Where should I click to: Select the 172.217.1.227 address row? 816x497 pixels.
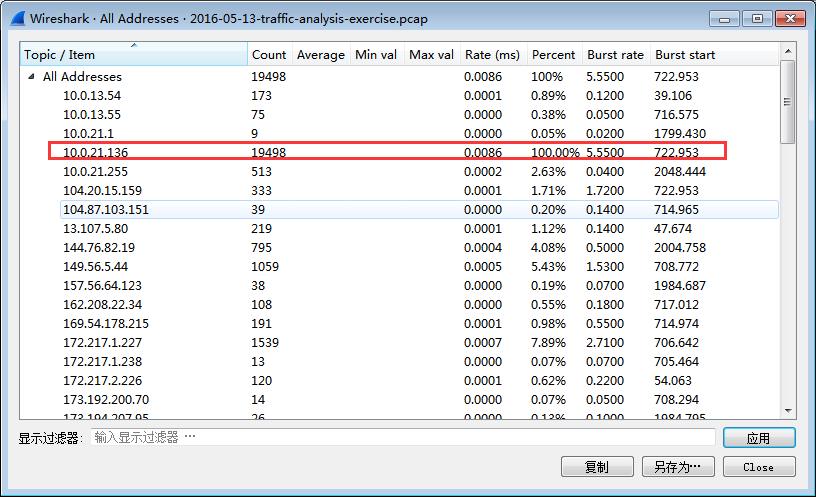[399, 342]
